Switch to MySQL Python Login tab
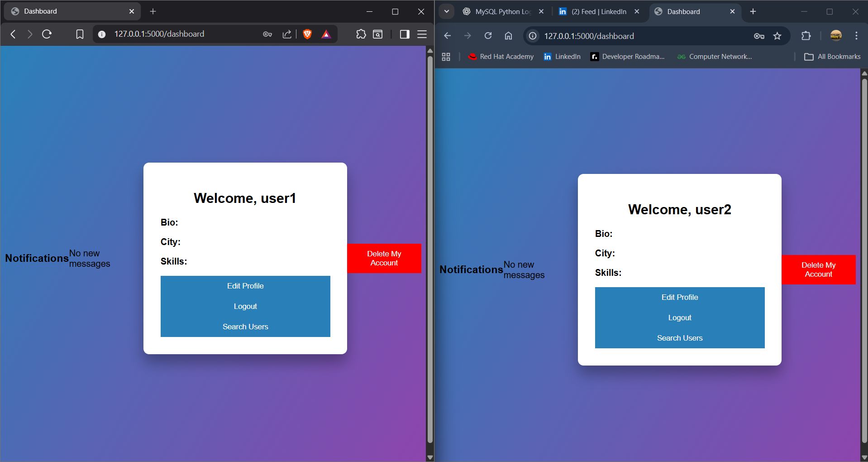 (x=502, y=11)
